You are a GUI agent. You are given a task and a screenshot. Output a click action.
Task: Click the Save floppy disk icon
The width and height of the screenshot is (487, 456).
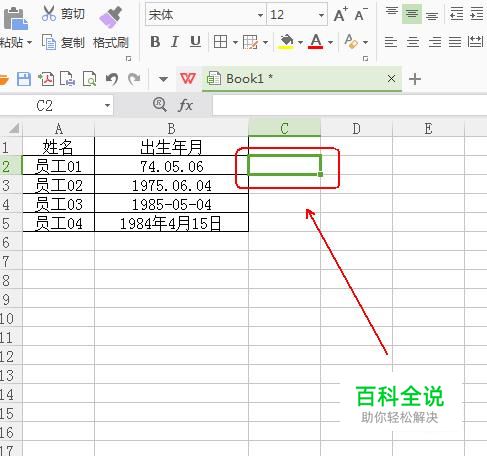[24, 79]
